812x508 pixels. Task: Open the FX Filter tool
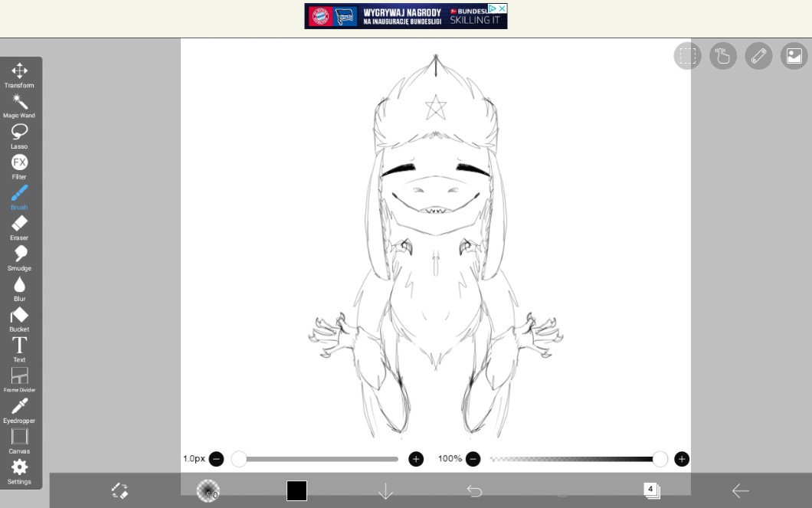pos(19,166)
